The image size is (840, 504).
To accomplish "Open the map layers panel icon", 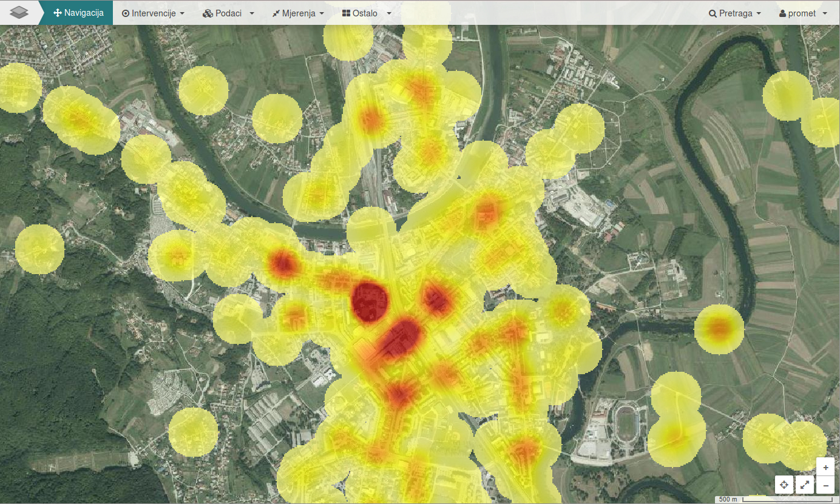I will tap(19, 13).
